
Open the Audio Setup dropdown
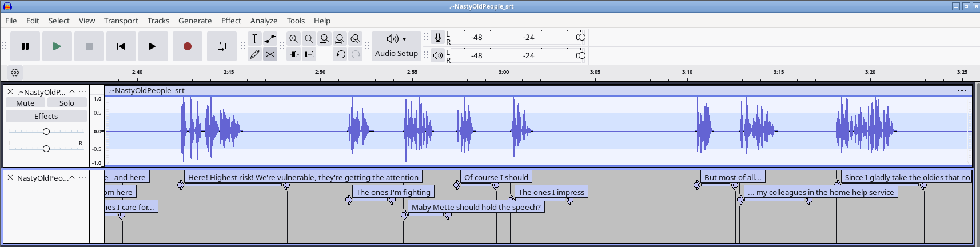tap(396, 46)
